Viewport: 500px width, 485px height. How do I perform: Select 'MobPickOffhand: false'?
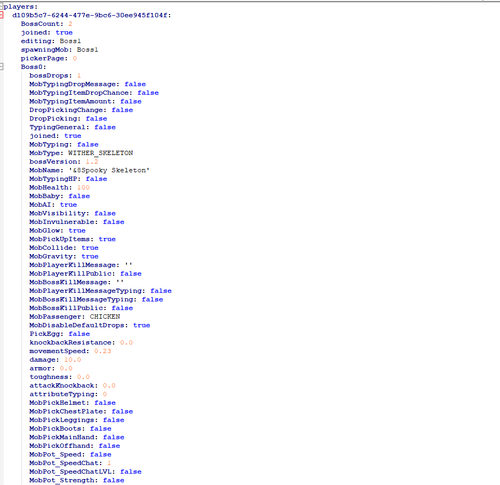[x=75, y=446]
